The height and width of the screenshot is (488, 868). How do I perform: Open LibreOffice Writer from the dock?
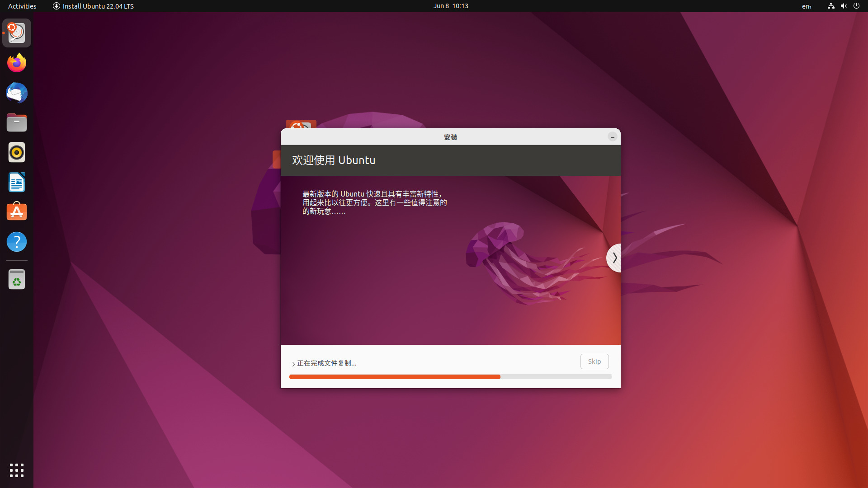[17, 182]
